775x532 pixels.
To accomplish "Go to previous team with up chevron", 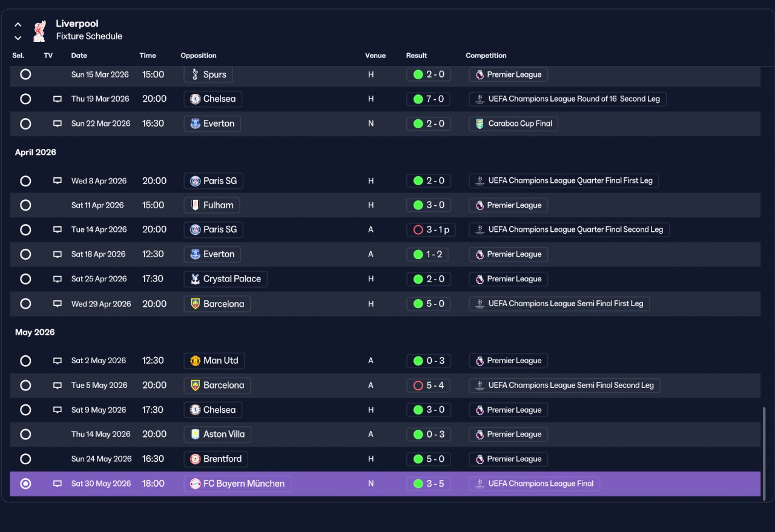I will [18, 25].
